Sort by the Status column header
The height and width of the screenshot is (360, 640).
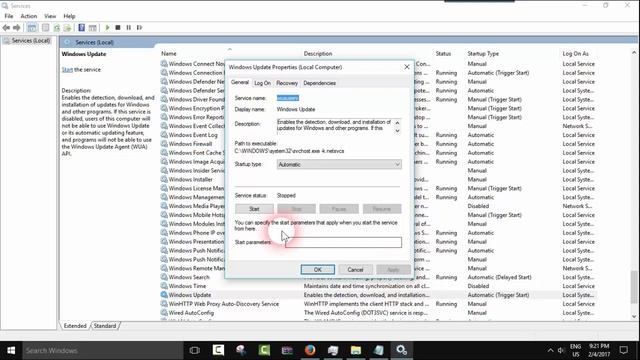pos(443,53)
